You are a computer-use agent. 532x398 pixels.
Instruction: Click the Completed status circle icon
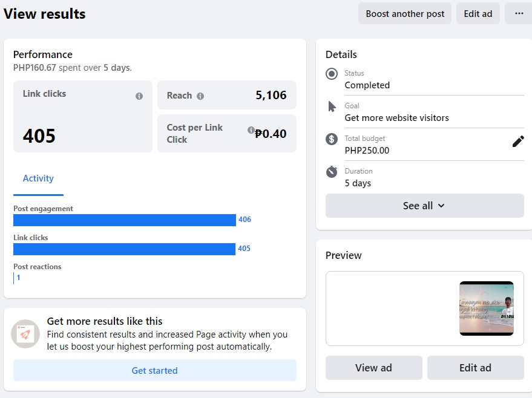tap(332, 74)
